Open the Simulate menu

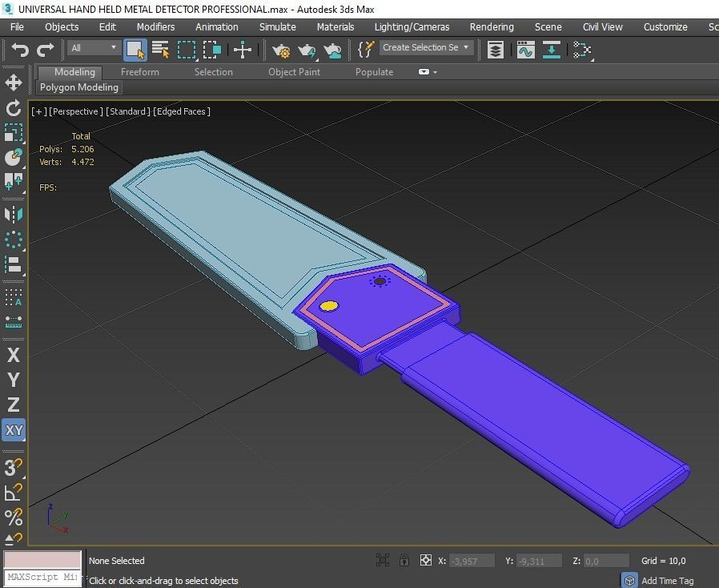(277, 27)
